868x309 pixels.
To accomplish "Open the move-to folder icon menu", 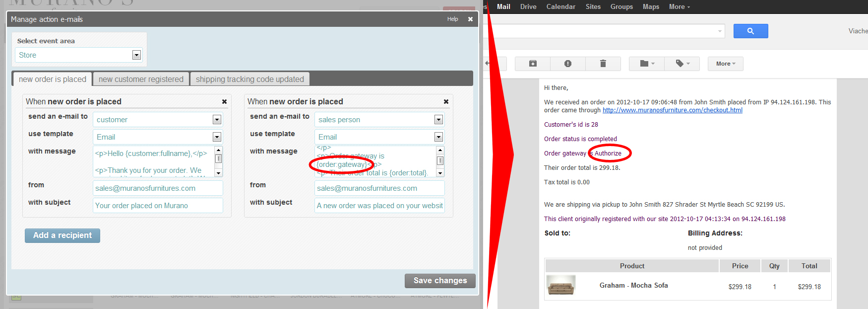I will point(647,64).
